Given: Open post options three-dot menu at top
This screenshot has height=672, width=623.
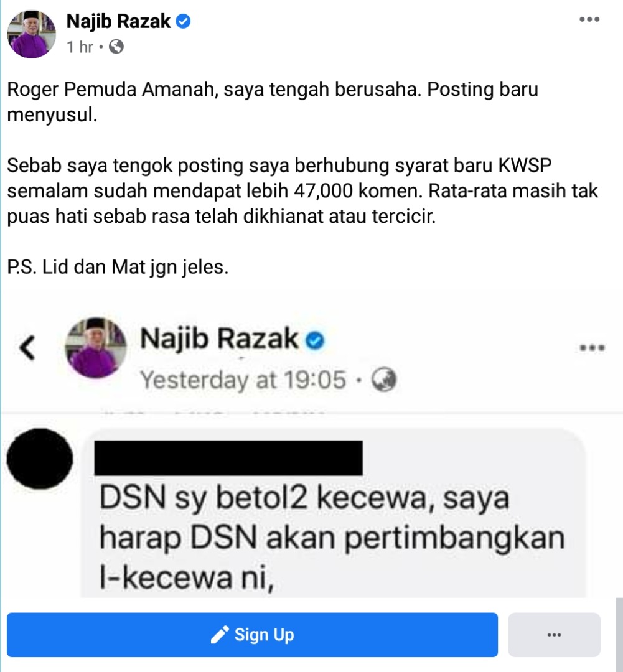Looking at the screenshot, I should pos(589,19).
